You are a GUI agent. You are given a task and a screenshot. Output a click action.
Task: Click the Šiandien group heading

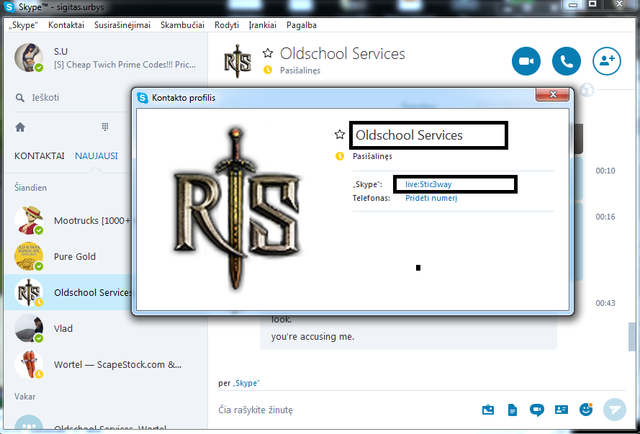point(31,188)
